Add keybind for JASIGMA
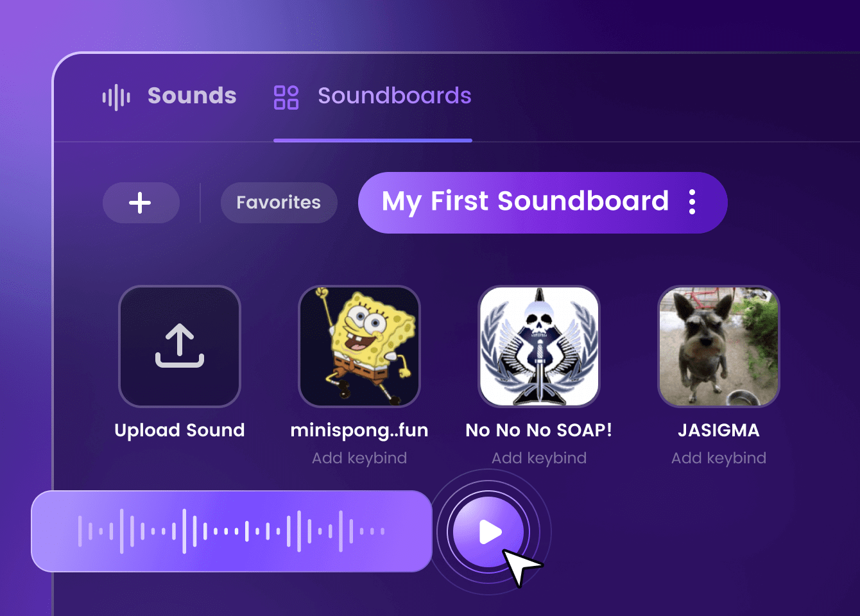This screenshot has width=860, height=616. point(719,458)
